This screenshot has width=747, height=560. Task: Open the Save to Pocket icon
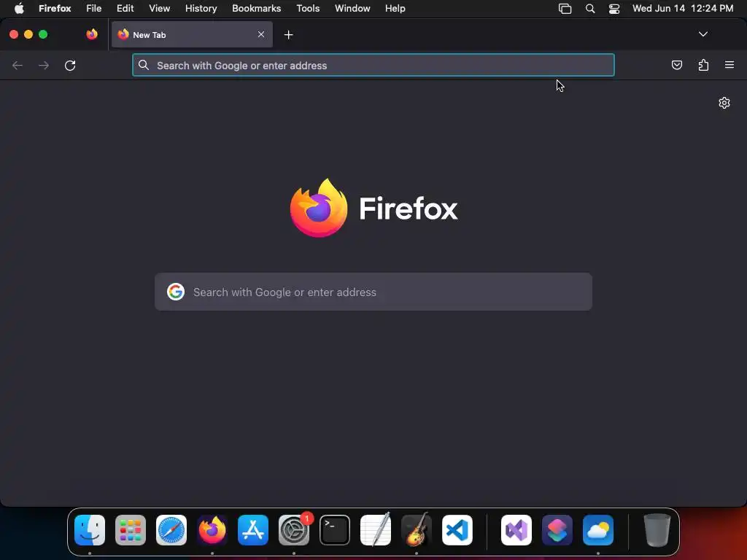coord(676,65)
